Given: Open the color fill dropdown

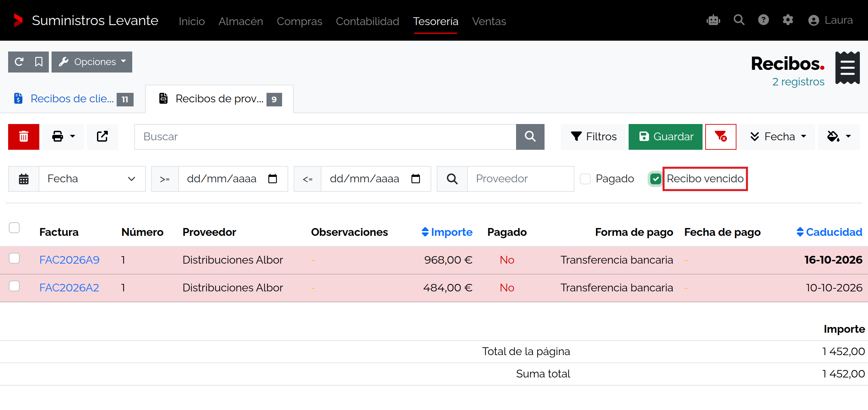Looking at the screenshot, I should click(x=839, y=137).
